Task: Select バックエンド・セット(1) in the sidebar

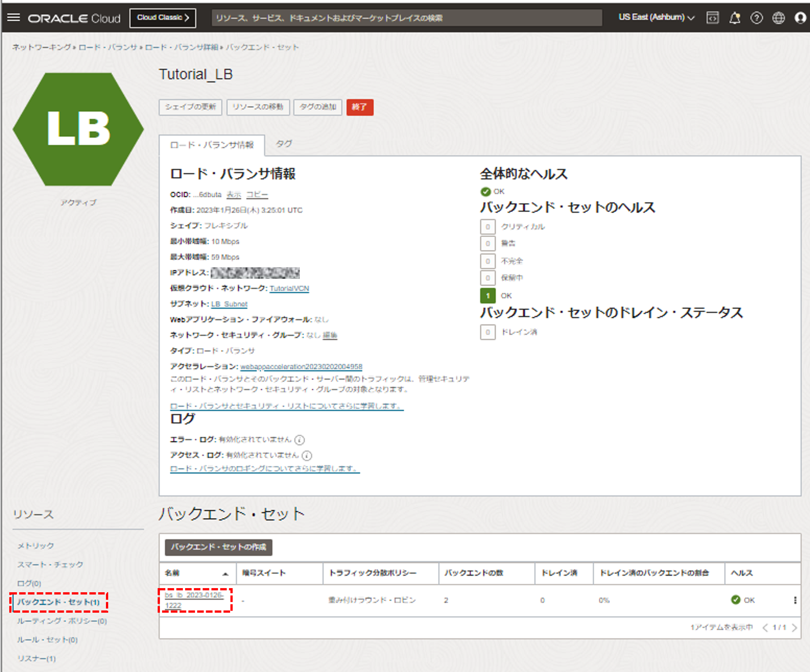Action: pos(58,602)
